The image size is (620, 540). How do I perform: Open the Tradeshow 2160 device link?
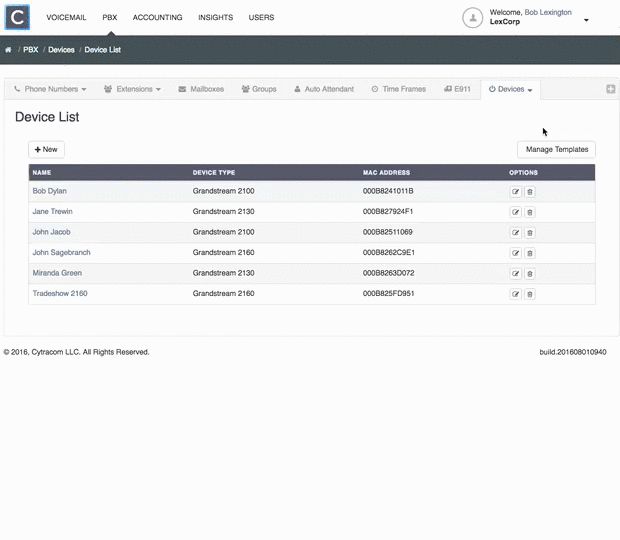pyautogui.click(x=60, y=293)
